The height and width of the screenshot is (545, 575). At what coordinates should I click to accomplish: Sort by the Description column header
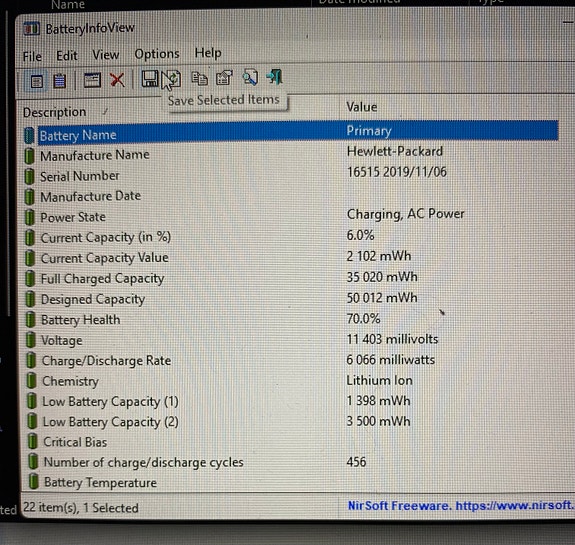tap(54, 112)
